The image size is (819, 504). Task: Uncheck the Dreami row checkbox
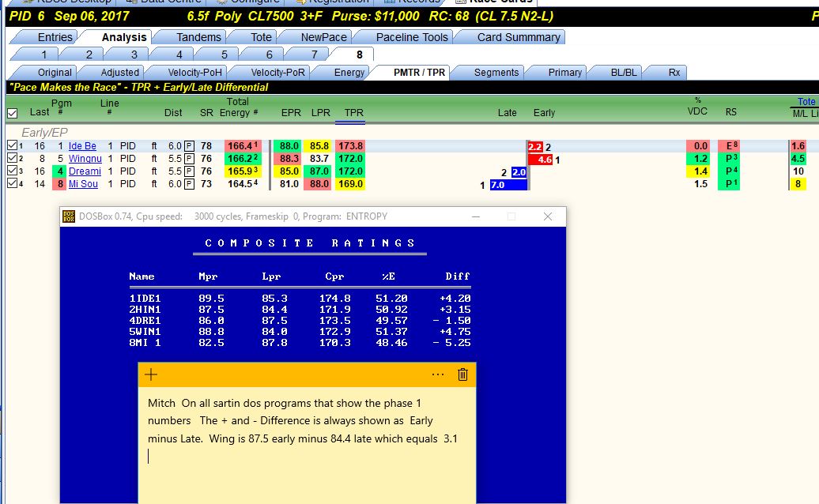pyautogui.click(x=12, y=171)
